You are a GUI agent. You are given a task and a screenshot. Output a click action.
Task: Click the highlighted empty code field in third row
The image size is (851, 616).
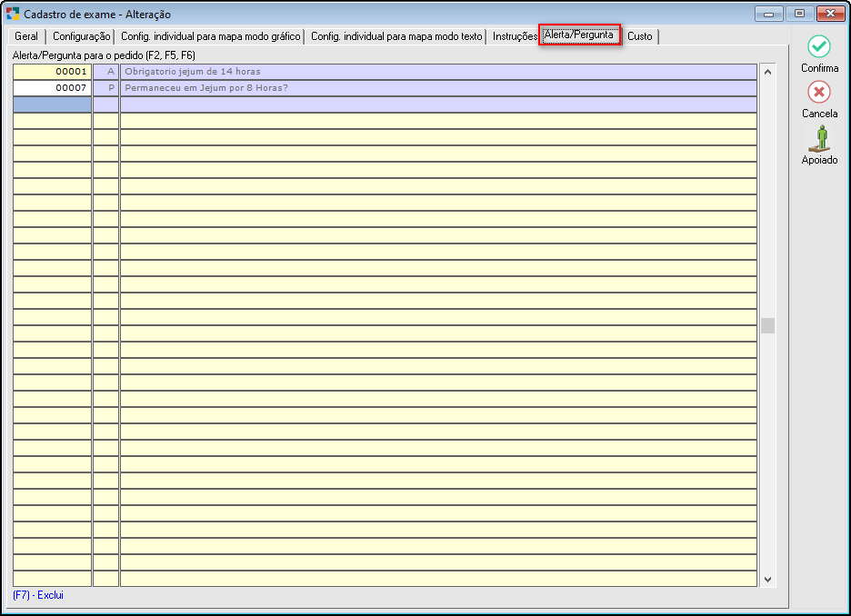(52, 104)
